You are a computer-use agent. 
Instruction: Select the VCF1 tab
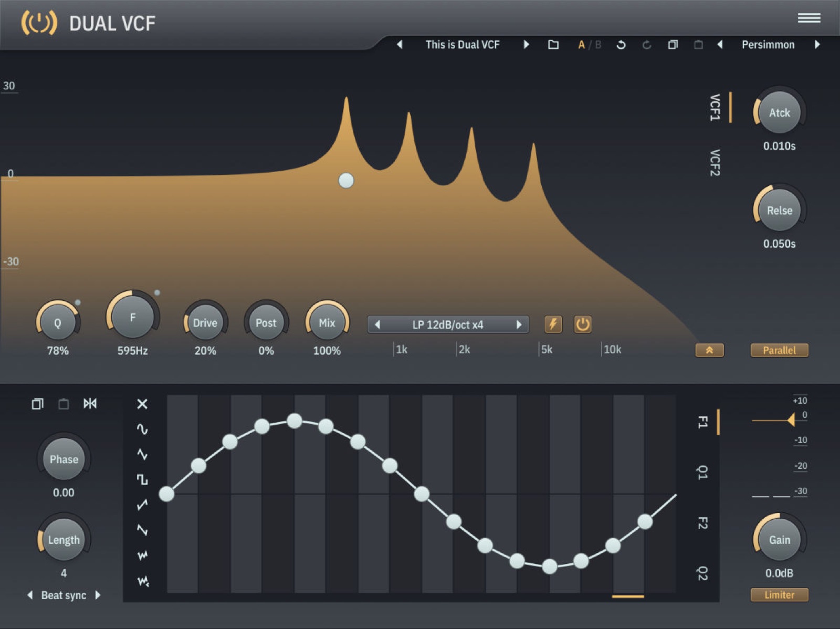click(715, 108)
